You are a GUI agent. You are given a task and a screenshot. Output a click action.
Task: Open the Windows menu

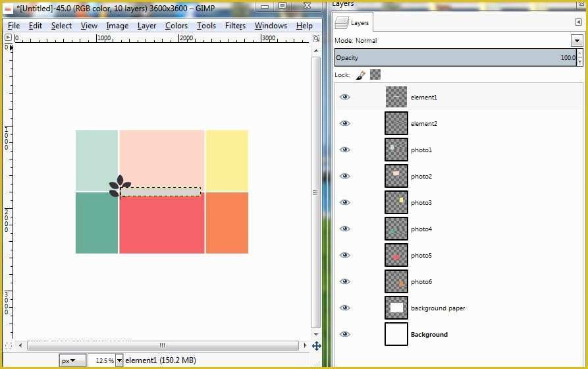pyautogui.click(x=271, y=26)
